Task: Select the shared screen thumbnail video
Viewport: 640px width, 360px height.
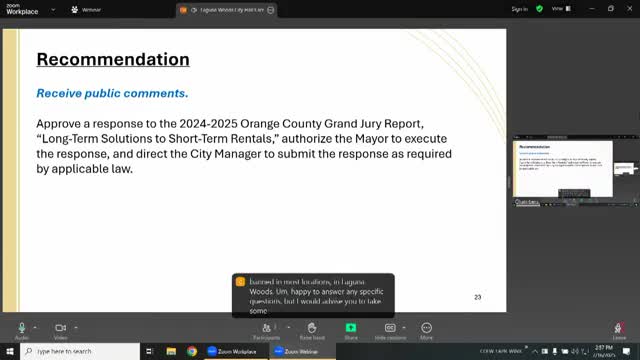Action: click(576, 171)
